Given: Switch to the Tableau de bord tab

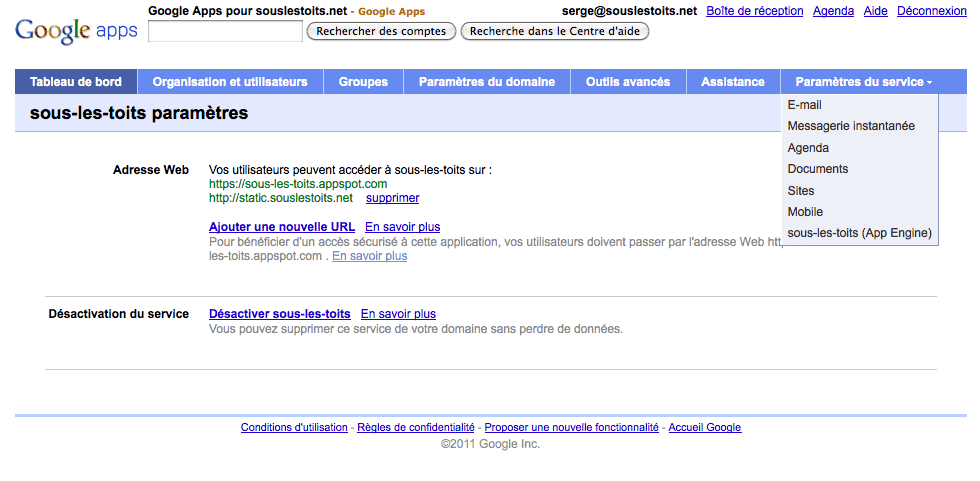Looking at the screenshot, I should 76,82.
